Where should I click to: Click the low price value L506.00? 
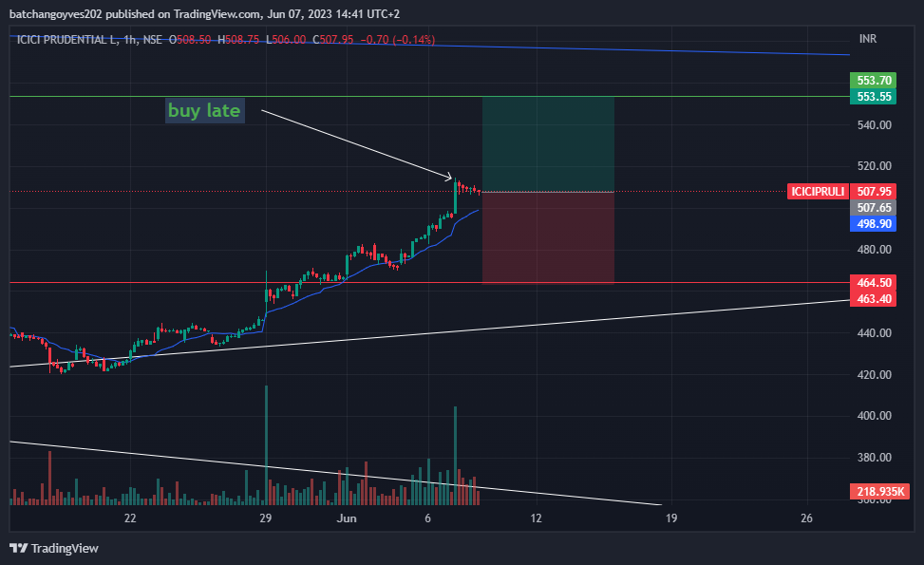tap(286, 40)
